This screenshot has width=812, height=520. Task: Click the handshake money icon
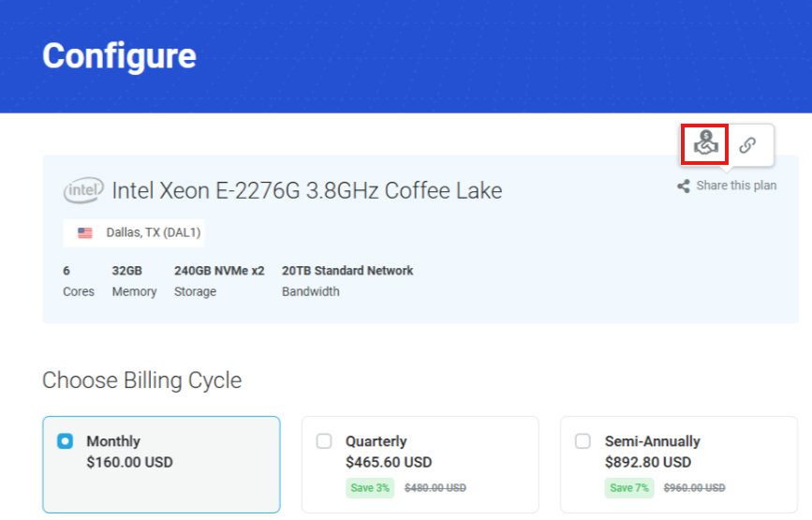coord(704,144)
